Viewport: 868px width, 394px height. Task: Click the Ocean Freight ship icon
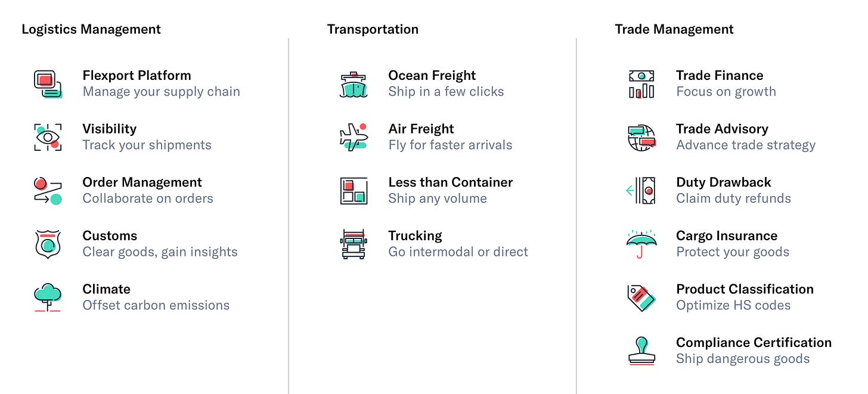(x=354, y=83)
